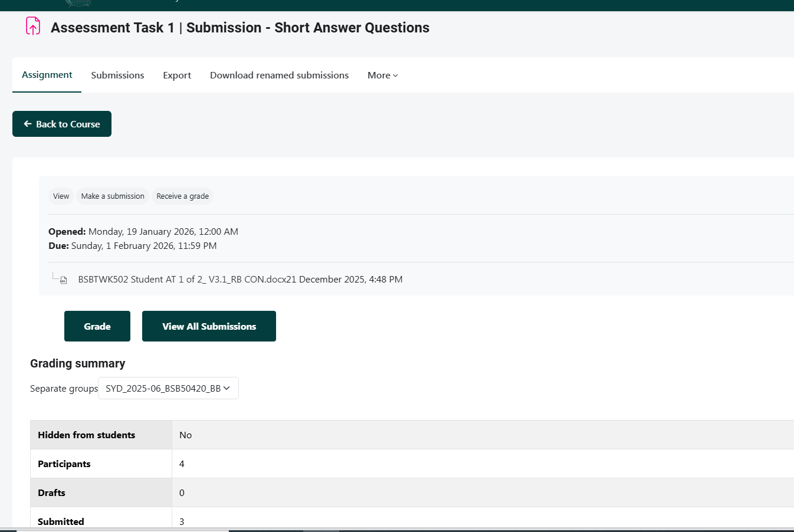Click the Receive a grade badge
794x532 pixels.
[182, 196]
